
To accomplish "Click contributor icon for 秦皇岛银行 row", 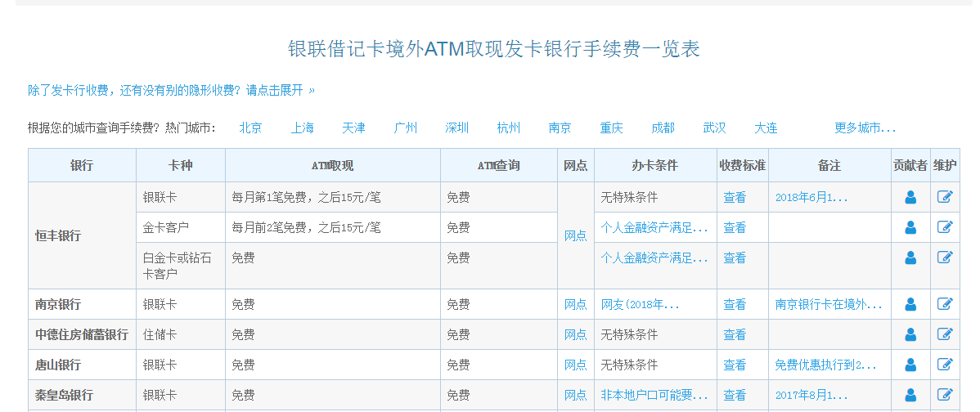I will pyautogui.click(x=910, y=395).
